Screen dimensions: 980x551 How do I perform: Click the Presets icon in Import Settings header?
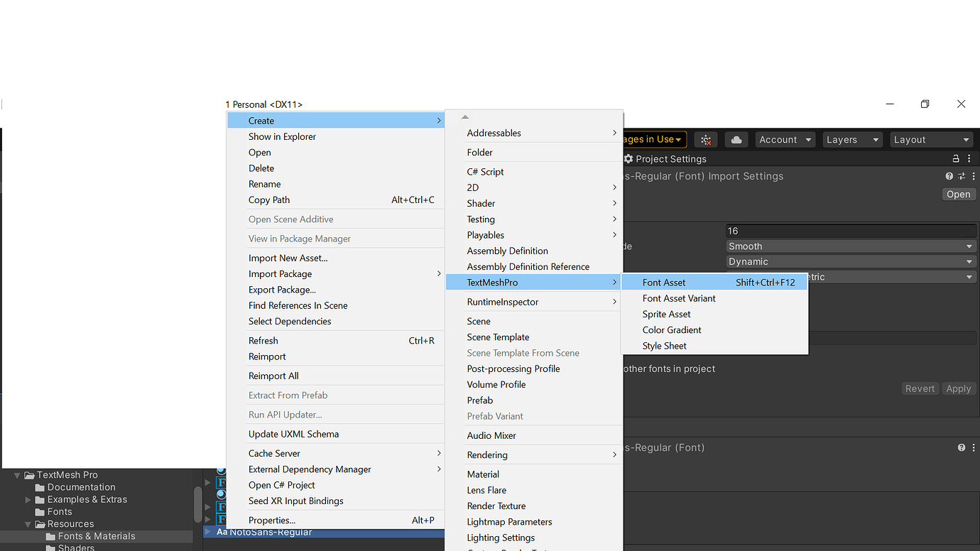(961, 175)
